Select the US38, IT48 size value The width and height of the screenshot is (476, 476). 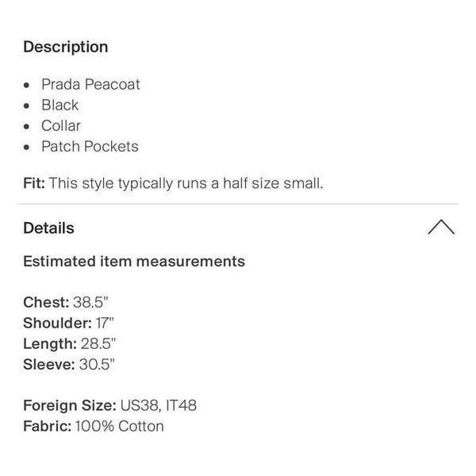pyautogui.click(x=159, y=405)
